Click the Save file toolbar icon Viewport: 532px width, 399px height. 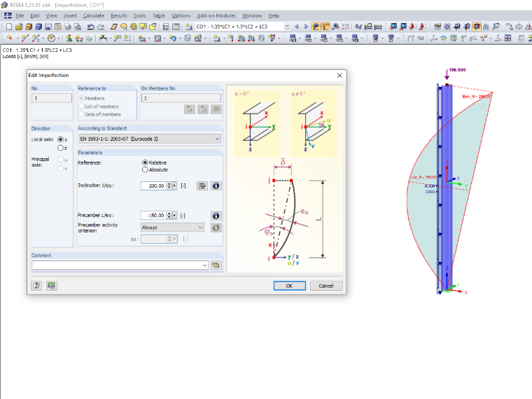pos(48,27)
